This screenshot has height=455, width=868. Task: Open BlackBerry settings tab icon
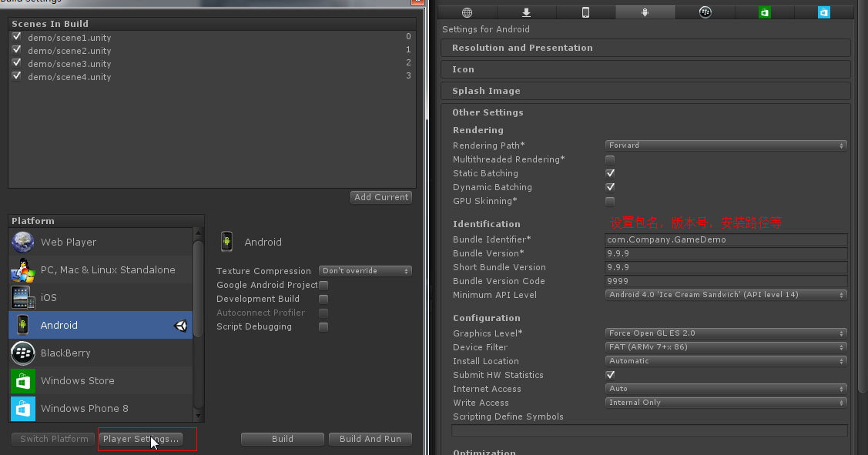click(x=705, y=12)
